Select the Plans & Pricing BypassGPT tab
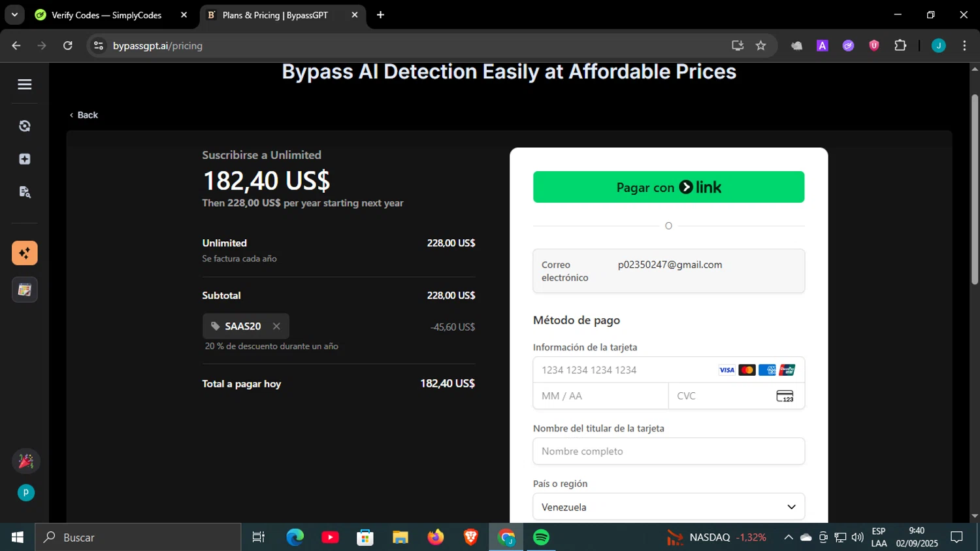980x551 pixels. [x=274, y=15]
